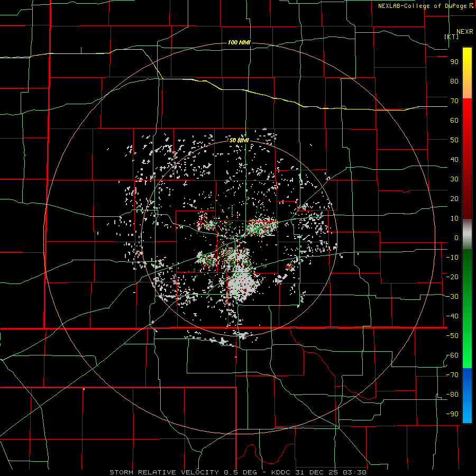476x476 pixels.
Task: Select the -10 value on the velocity scale
Action: pyautogui.click(x=452, y=258)
